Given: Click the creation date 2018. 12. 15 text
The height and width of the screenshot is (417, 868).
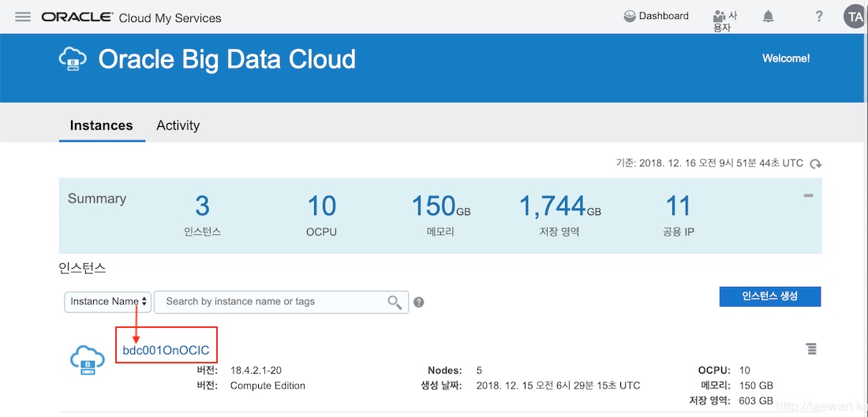Looking at the screenshot, I should [558, 385].
